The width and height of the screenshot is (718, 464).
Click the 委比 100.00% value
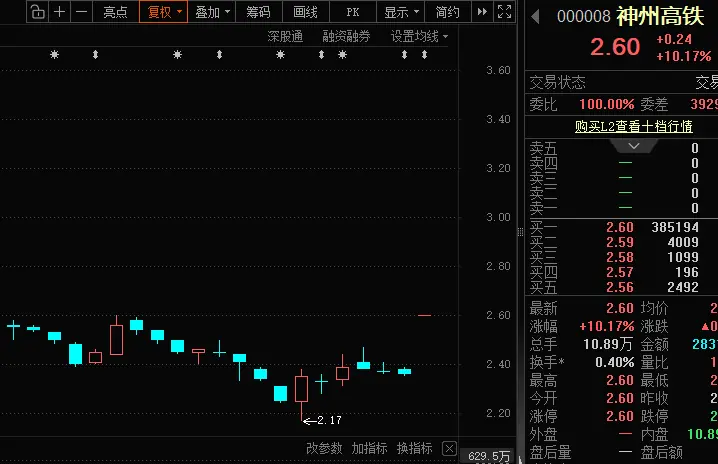tap(607, 104)
